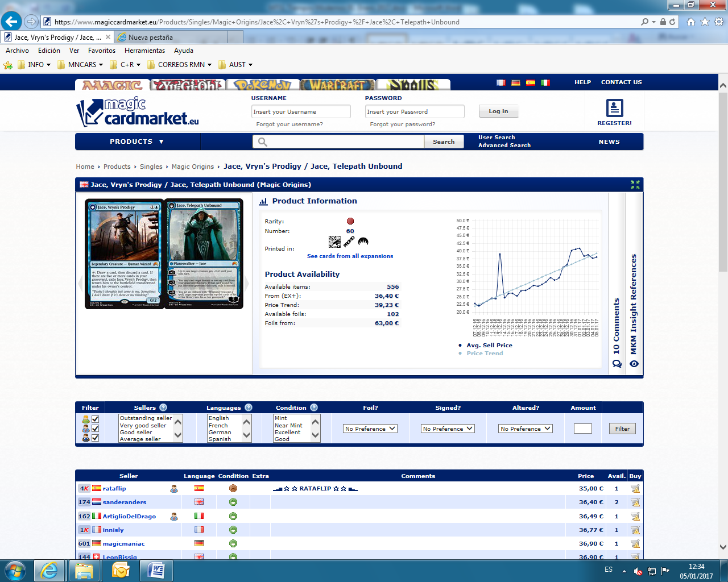Viewport: 728px width, 582px height.
Task: Click the Languages help question-mark icon
Action: [248, 408]
